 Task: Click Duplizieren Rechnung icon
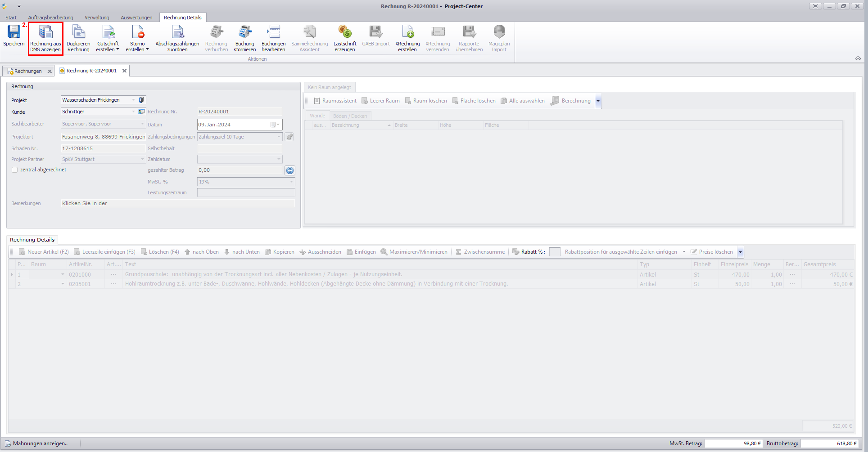[78, 32]
